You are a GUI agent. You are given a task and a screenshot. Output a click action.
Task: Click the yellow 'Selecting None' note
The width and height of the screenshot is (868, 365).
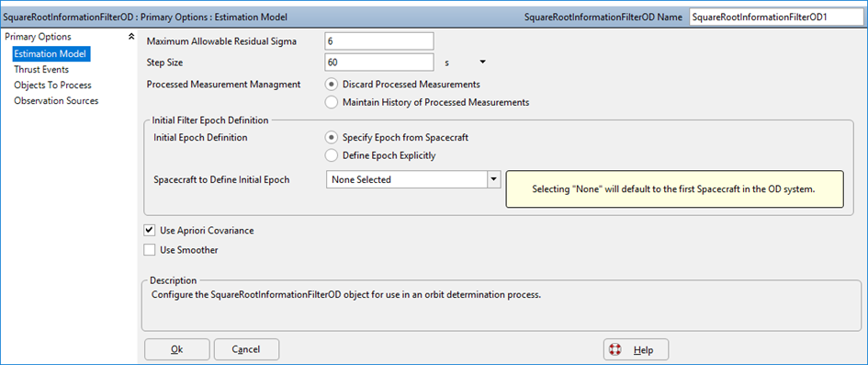674,188
